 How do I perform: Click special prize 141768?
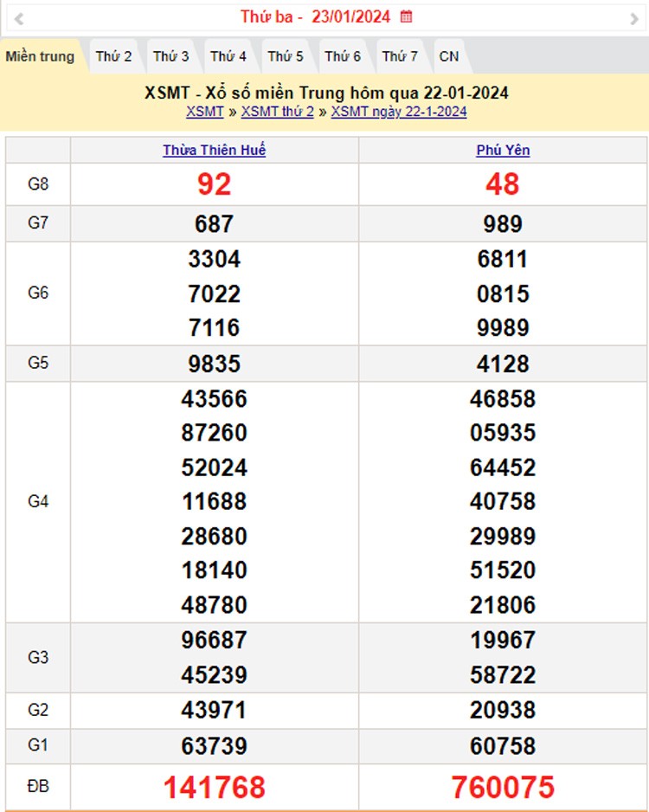pyautogui.click(x=215, y=787)
